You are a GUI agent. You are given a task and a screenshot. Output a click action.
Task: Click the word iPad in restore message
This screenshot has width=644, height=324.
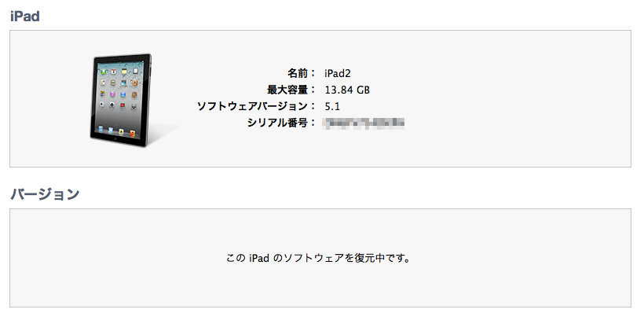(259, 258)
